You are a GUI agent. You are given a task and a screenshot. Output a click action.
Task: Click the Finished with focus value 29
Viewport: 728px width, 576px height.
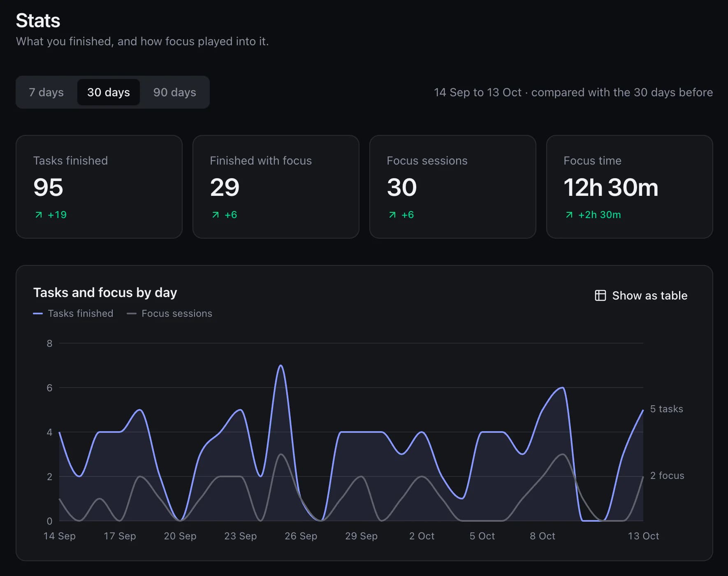[x=225, y=188]
